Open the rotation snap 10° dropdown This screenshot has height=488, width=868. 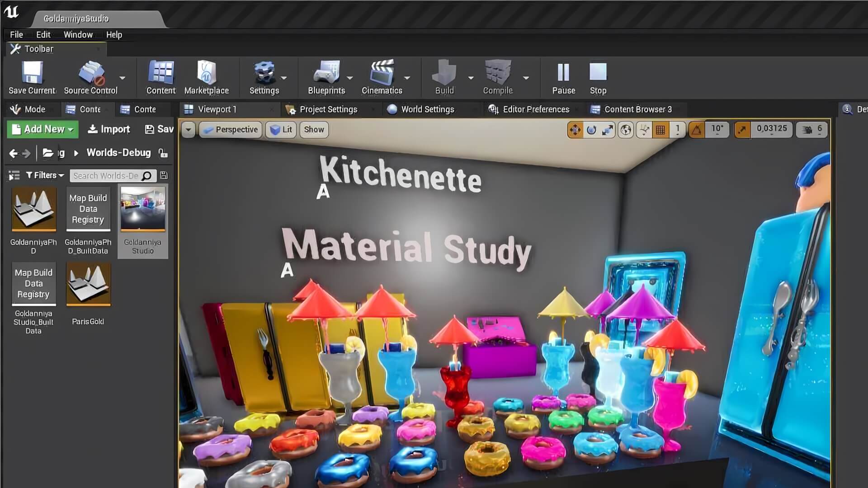click(717, 130)
